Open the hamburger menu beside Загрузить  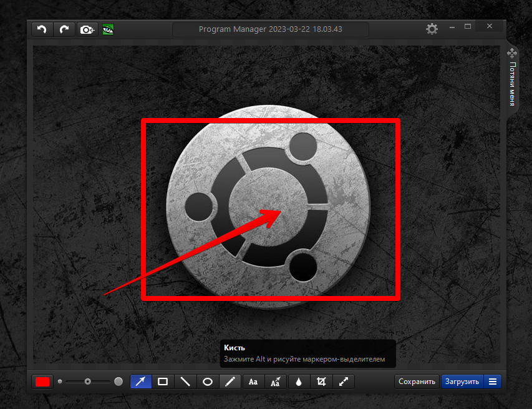click(493, 382)
